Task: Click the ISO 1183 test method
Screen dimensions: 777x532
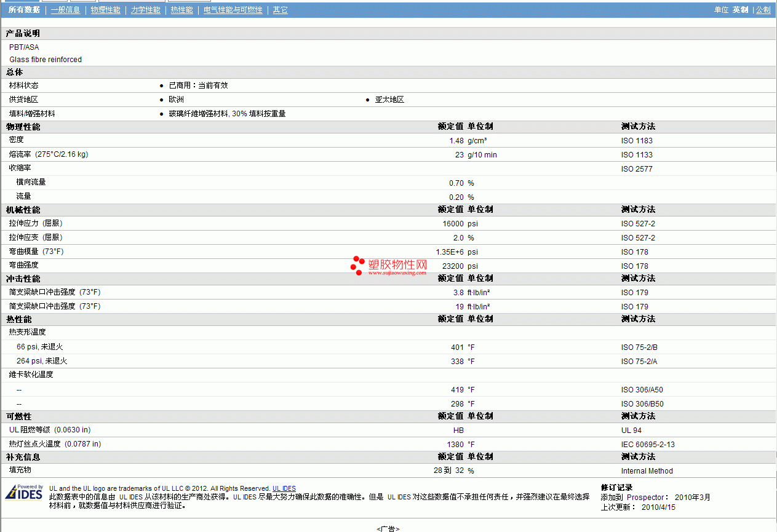Action: (637, 140)
